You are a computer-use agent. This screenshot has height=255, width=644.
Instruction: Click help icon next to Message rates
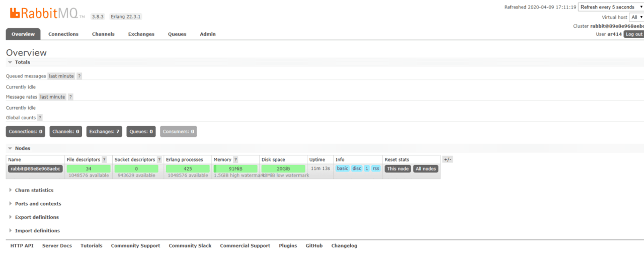pos(70,97)
